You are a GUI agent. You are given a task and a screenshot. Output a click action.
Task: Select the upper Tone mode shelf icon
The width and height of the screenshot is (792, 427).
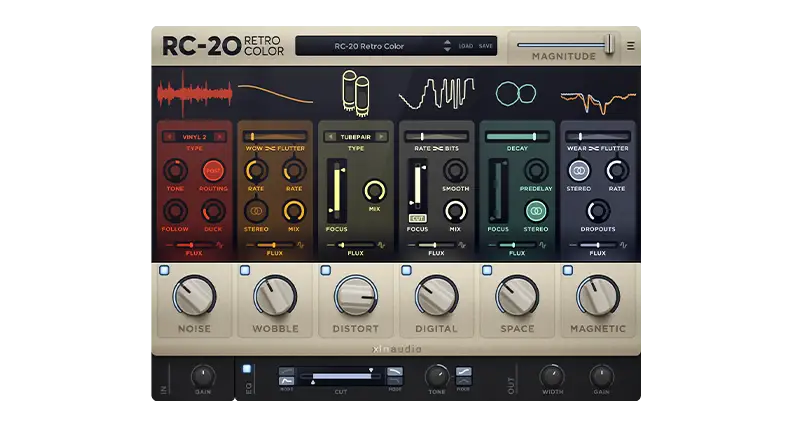463,372
